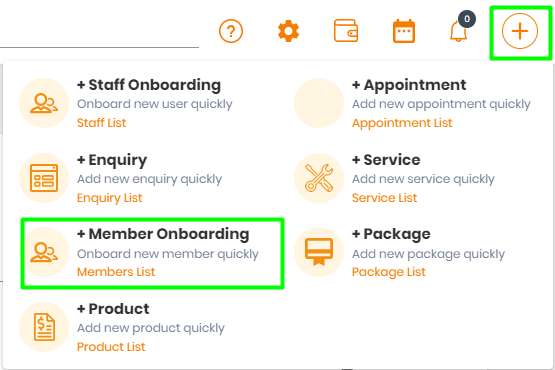Click the Staff Onboarding people icon

tap(44, 103)
